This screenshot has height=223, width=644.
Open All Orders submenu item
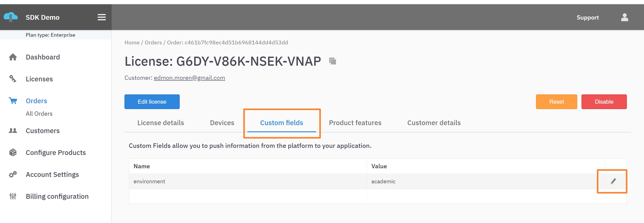pyautogui.click(x=39, y=114)
